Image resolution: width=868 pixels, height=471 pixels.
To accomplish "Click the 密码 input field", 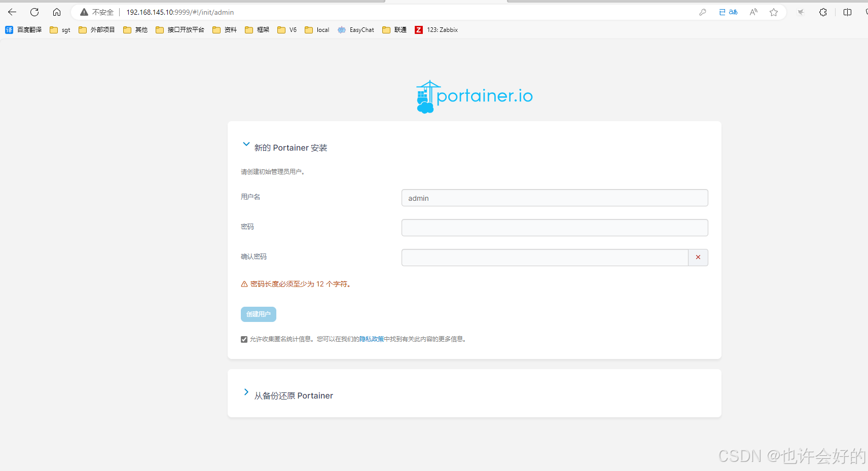I will [x=555, y=228].
